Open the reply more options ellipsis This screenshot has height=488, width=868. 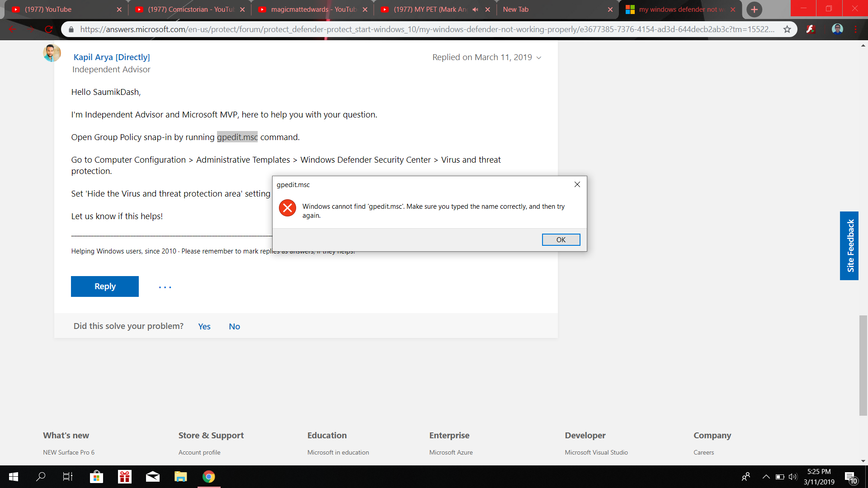pos(165,287)
